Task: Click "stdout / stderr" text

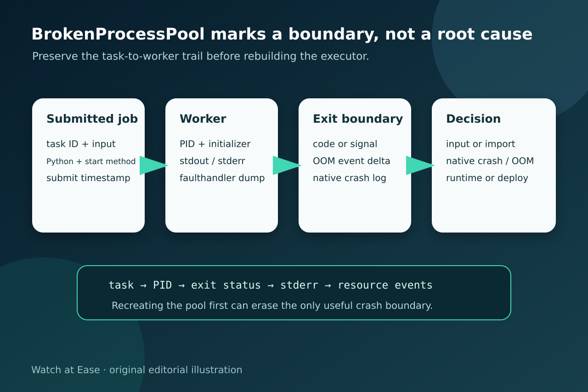Action: 212,161
